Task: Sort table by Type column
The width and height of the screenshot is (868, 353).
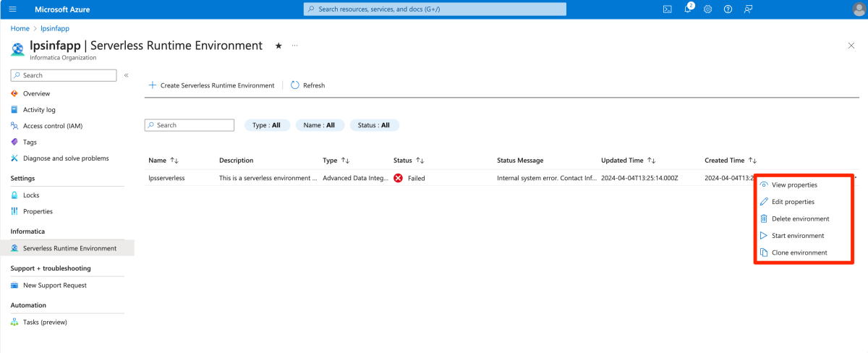Action: pos(336,161)
